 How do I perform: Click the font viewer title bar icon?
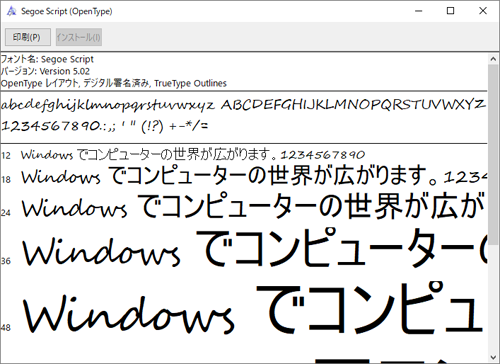[x=11, y=11]
